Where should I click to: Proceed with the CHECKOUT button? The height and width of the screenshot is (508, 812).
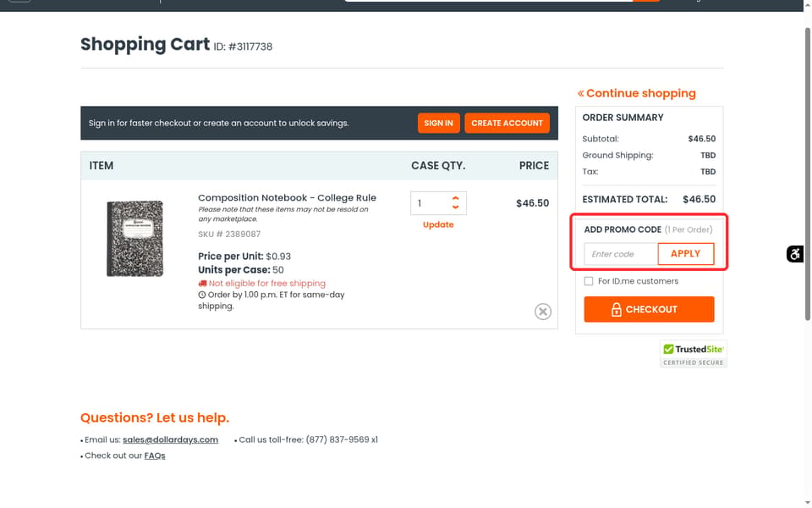pos(649,310)
